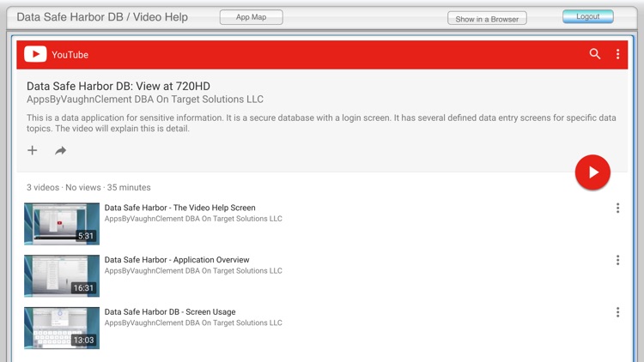This screenshot has width=644, height=362.
Task: Click the YouTube wordmark text
Action: pos(70,55)
